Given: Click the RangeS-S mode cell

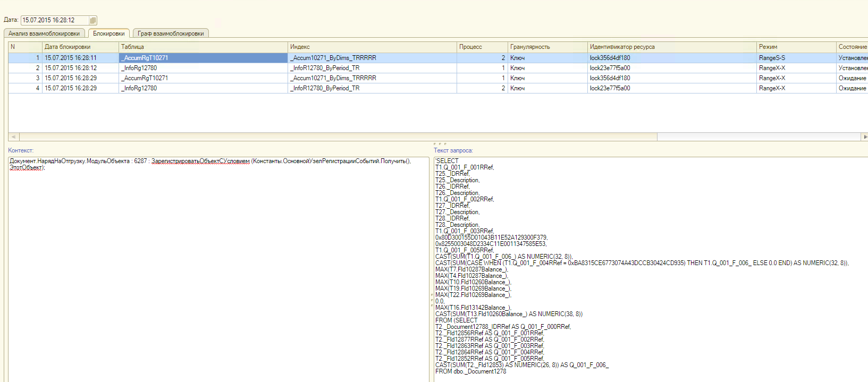Looking at the screenshot, I should click(x=796, y=58).
